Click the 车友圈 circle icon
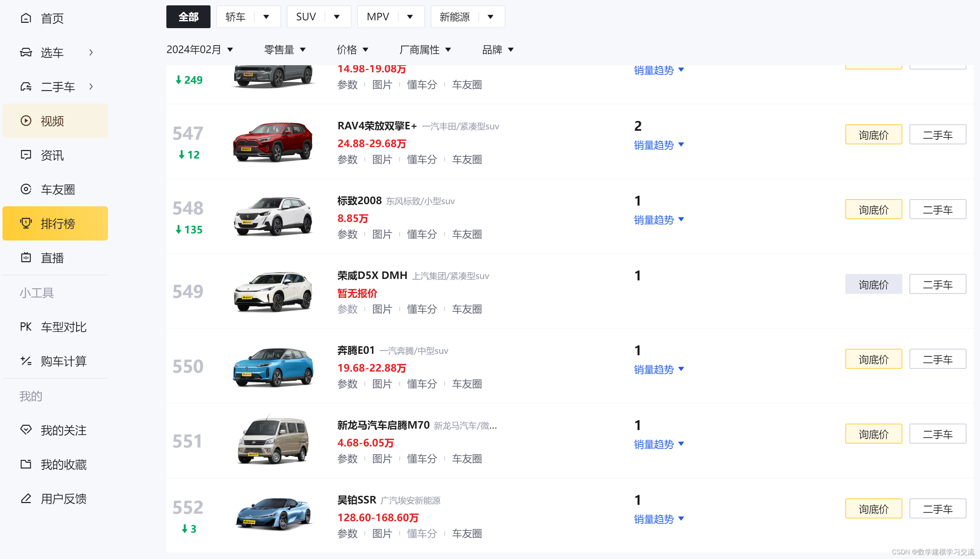980x559 pixels. point(26,189)
